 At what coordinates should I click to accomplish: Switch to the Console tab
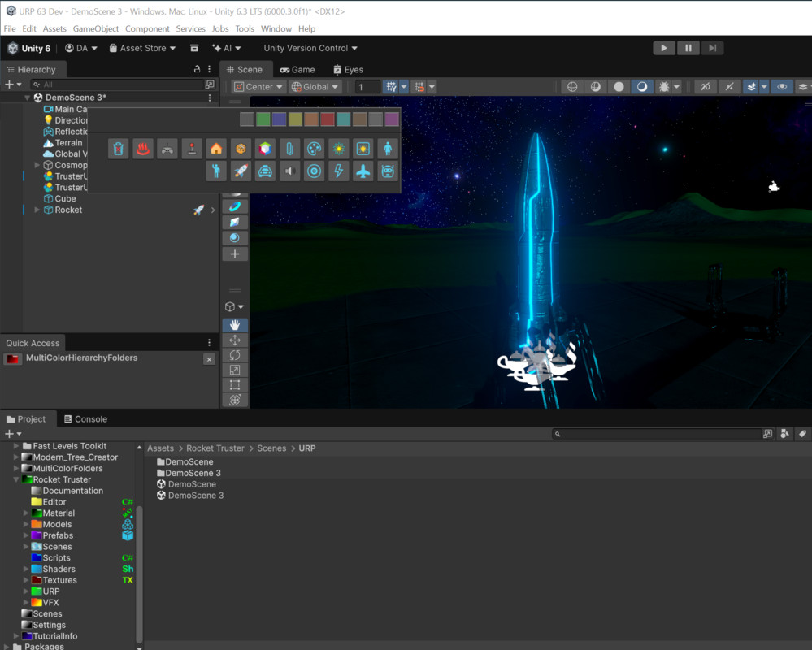[x=90, y=419]
